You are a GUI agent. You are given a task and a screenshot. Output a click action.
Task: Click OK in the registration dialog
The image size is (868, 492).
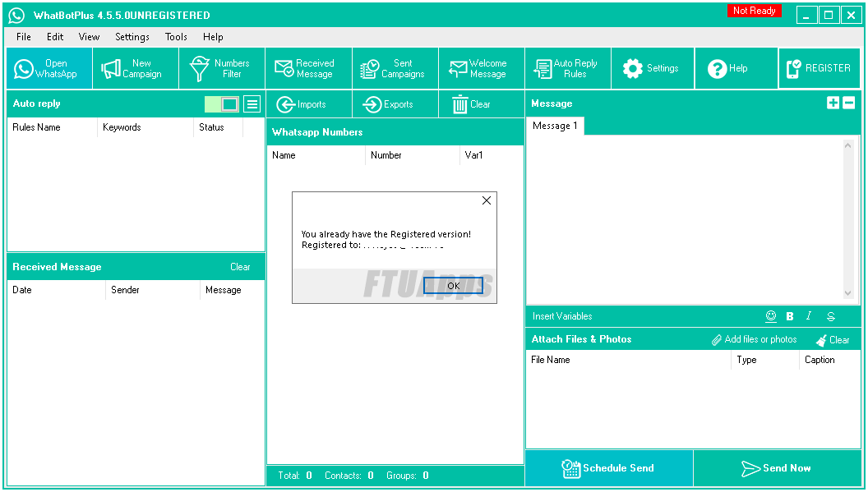pos(454,286)
